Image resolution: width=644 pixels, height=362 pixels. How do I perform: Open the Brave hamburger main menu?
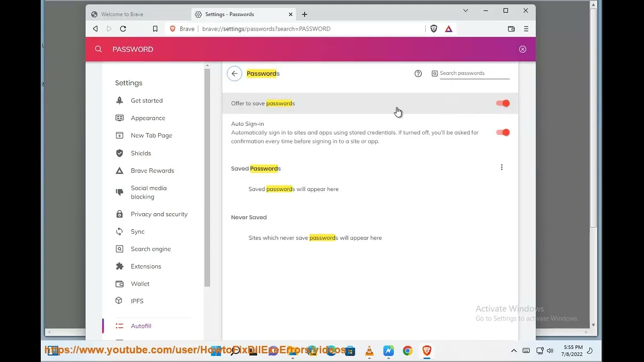[x=526, y=29]
